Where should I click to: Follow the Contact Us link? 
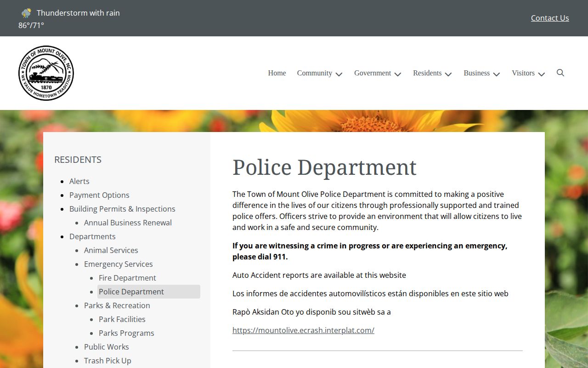550,18
